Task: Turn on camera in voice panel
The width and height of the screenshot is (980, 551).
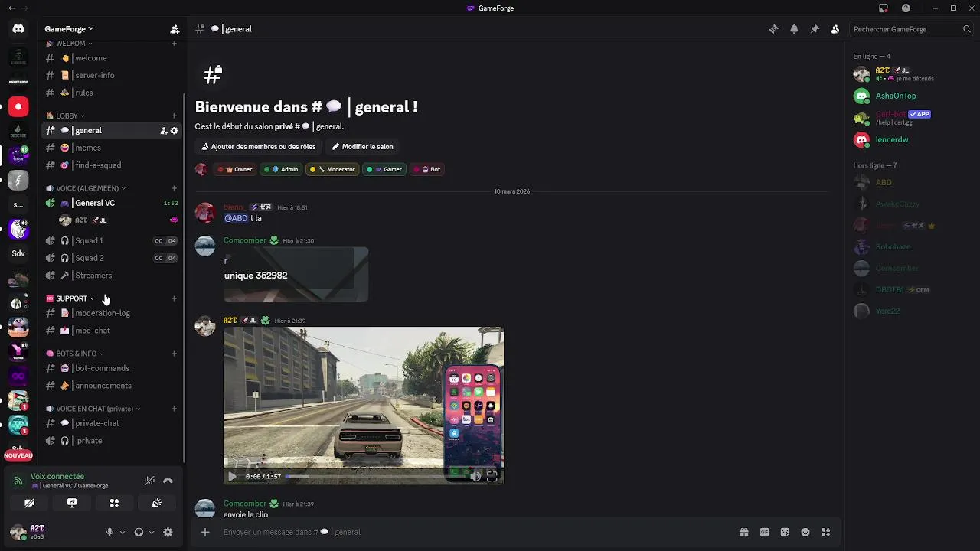Action: 29,503
